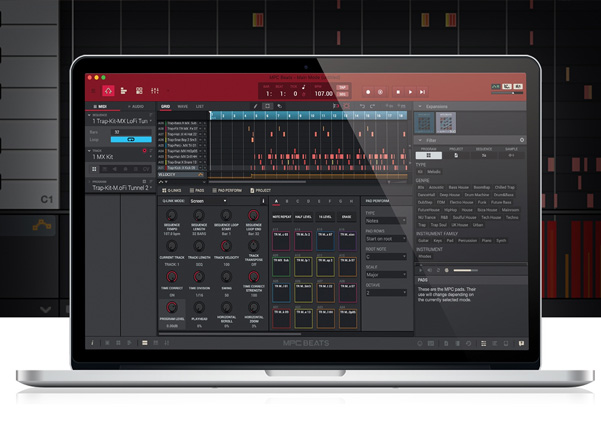Select pad bank A
Image resolution: width=601 pixels, height=436 pixels.
tap(276, 201)
